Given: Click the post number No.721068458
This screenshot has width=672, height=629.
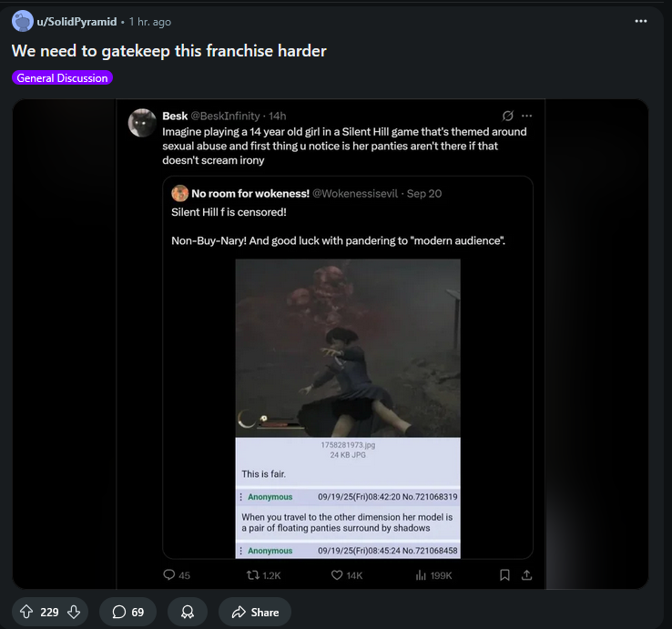Looking at the screenshot, I should coord(430,551).
